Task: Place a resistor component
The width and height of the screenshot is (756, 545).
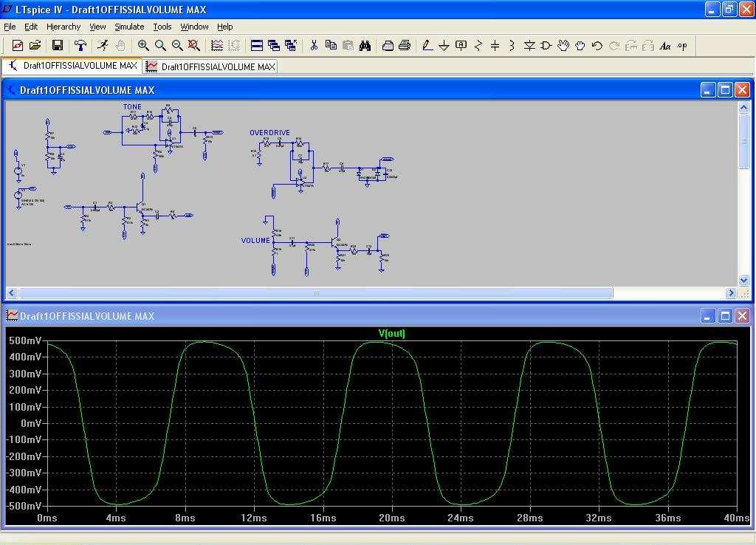Action: (478, 46)
